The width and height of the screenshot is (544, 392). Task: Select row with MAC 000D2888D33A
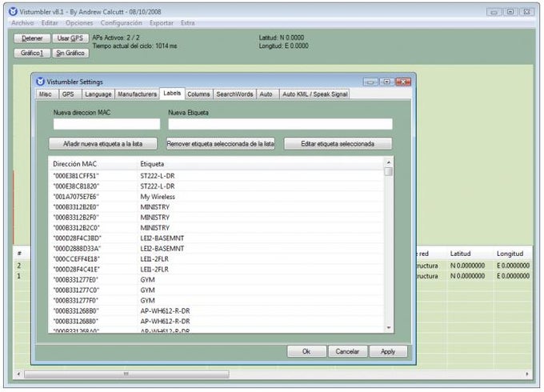(217, 249)
